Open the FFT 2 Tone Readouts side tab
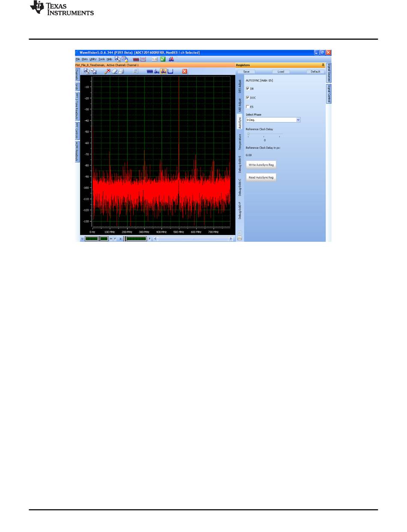This screenshot has height=532, width=407. coord(77,106)
